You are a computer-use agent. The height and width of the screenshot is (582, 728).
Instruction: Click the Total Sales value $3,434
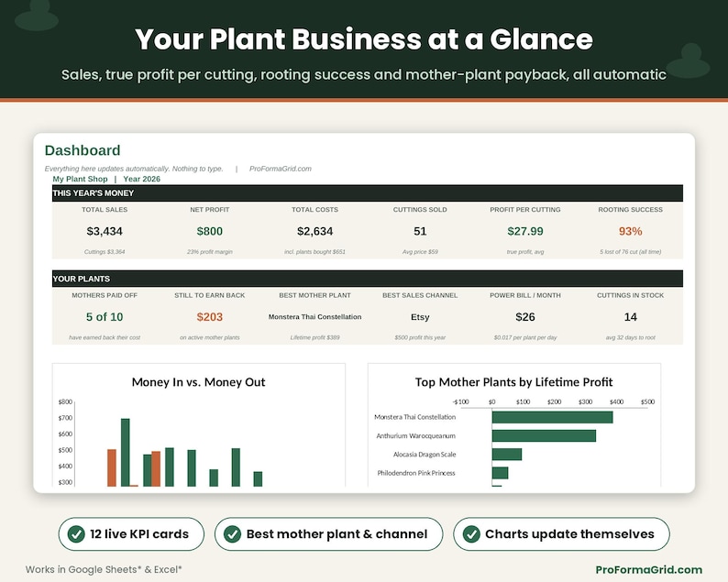[105, 231]
